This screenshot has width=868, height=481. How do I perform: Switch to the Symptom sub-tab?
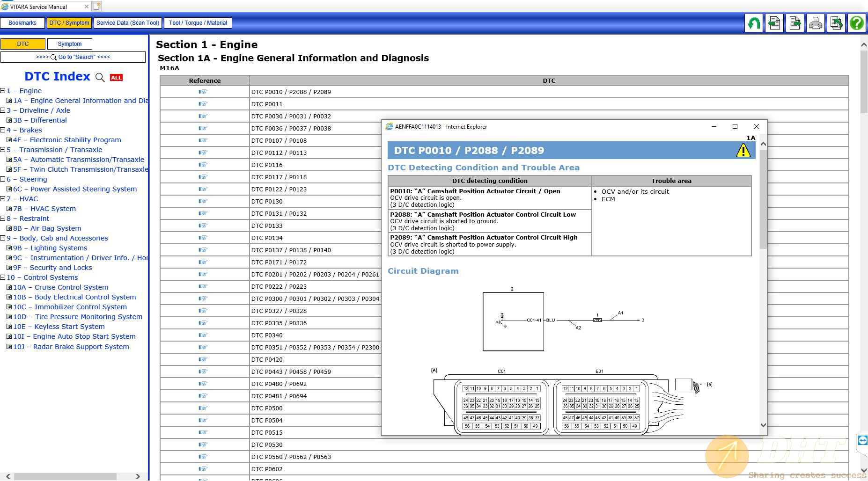tap(70, 44)
